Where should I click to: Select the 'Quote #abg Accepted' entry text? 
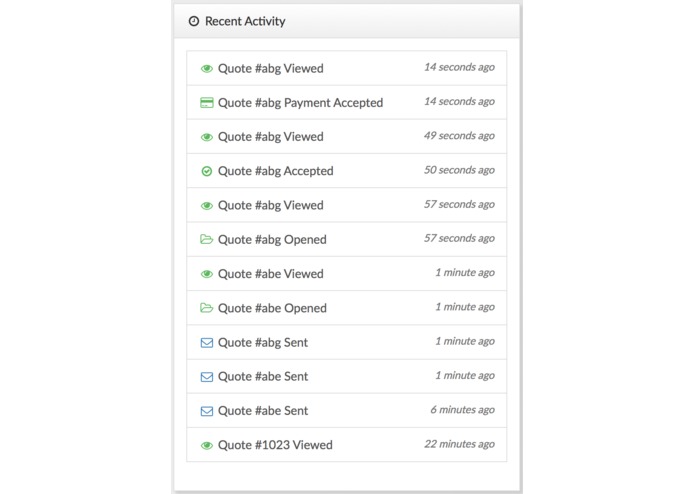(276, 171)
